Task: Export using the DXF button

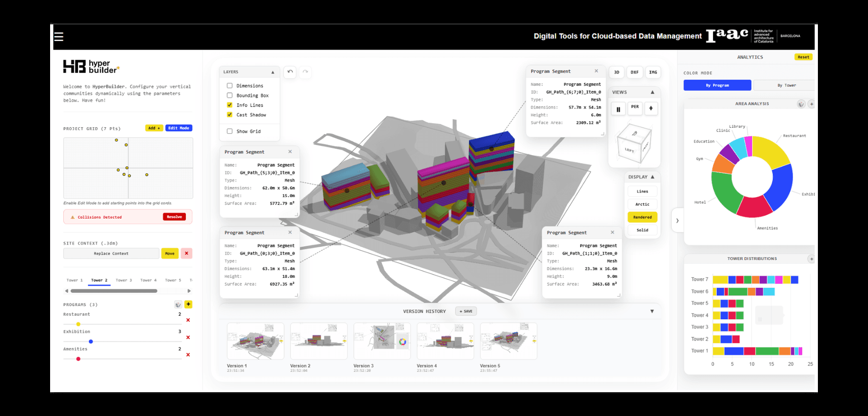Action: click(634, 72)
